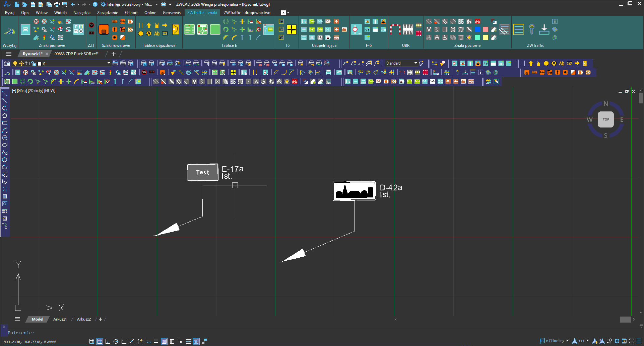Toggle polar tracking in status bar
Image resolution: width=644 pixels, height=346 pixels.
click(x=116, y=341)
